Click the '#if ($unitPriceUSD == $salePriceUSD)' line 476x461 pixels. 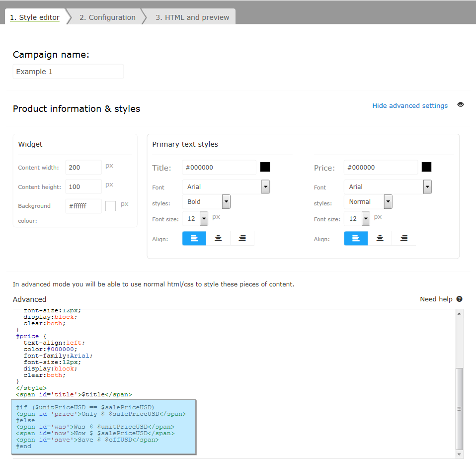click(x=85, y=407)
